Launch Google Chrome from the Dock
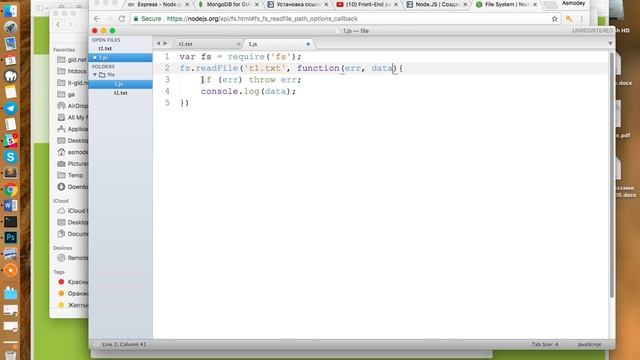Image resolution: width=640 pixels, height=360 pixels. (x=10, y=189)
